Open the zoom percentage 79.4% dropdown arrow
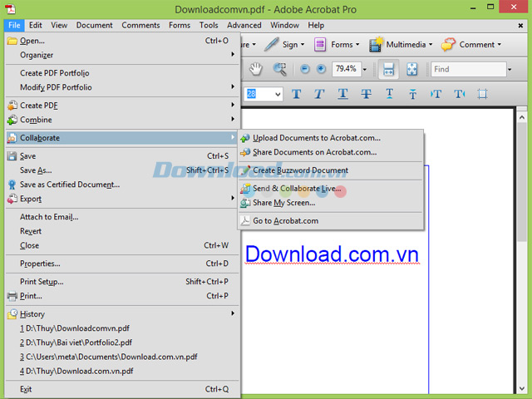Viewport: 532px width, 399px height. tap(365, 69)
